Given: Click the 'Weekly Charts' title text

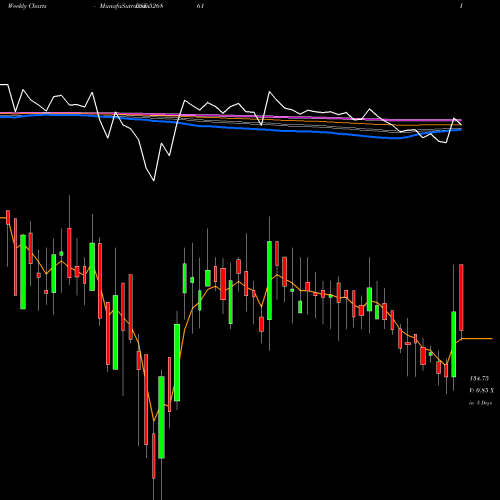Looking at the screenshot, I should click(27, 6).
